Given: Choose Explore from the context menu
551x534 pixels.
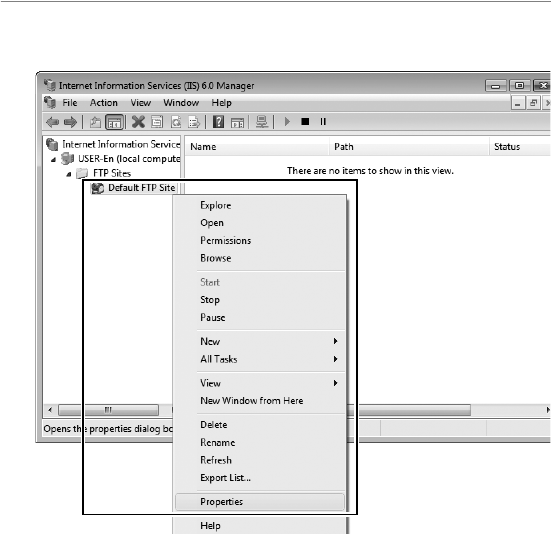Looking at the screenshot, I should click(260, 205).
